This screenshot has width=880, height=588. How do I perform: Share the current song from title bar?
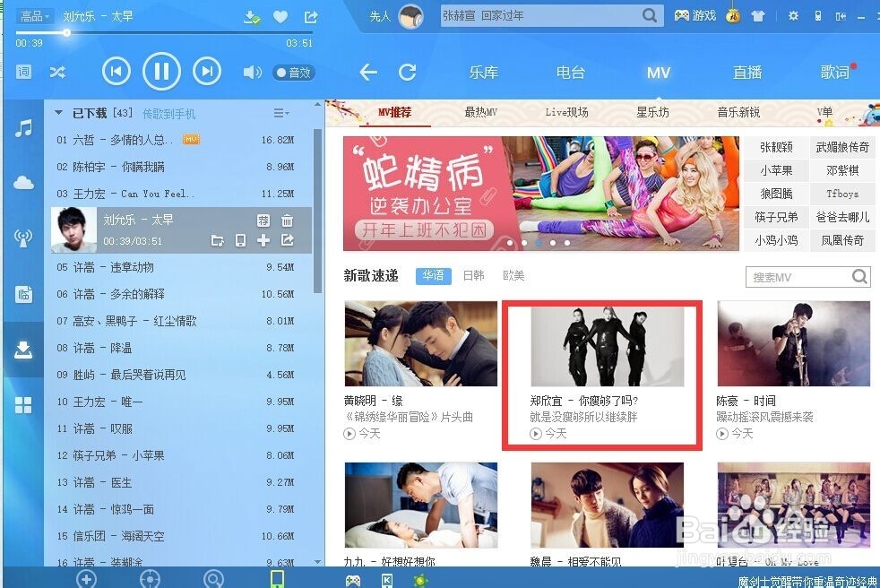point(310,17)
